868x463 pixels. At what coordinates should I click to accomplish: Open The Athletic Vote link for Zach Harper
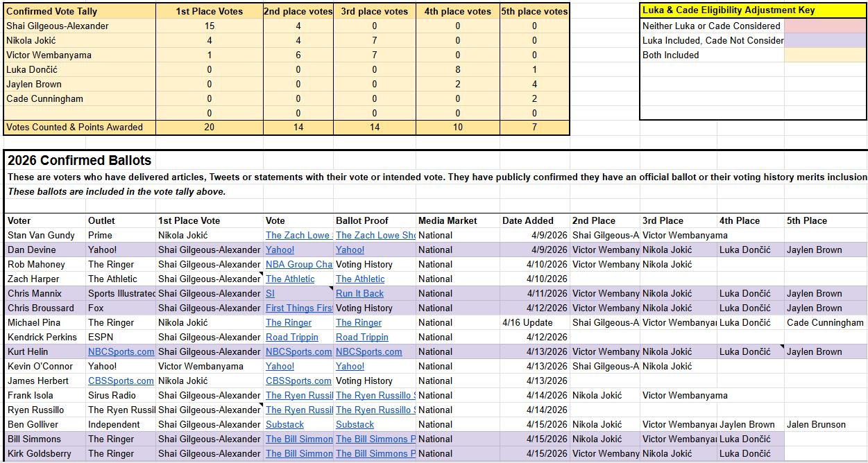click(x=290, y=279)
